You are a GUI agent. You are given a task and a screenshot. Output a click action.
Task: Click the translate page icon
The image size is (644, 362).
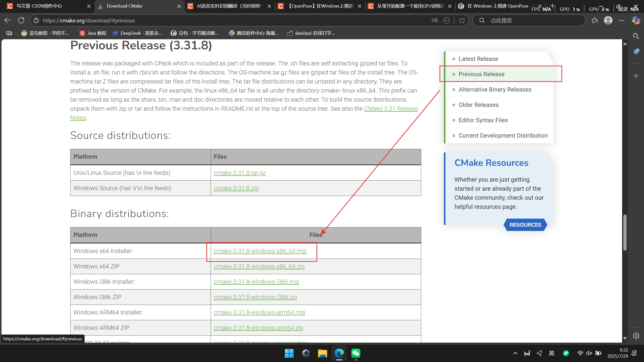435,20
